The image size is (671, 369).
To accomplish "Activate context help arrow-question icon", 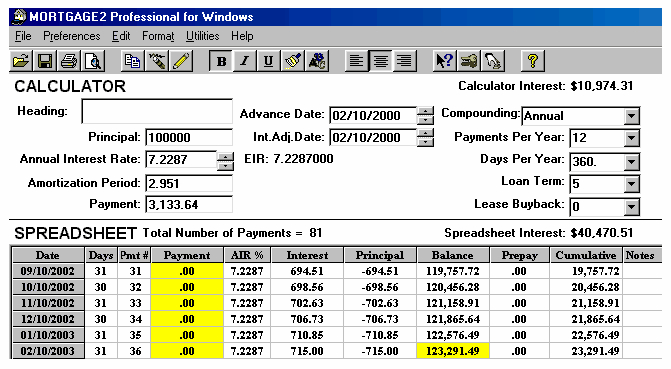I will [444, 61].
